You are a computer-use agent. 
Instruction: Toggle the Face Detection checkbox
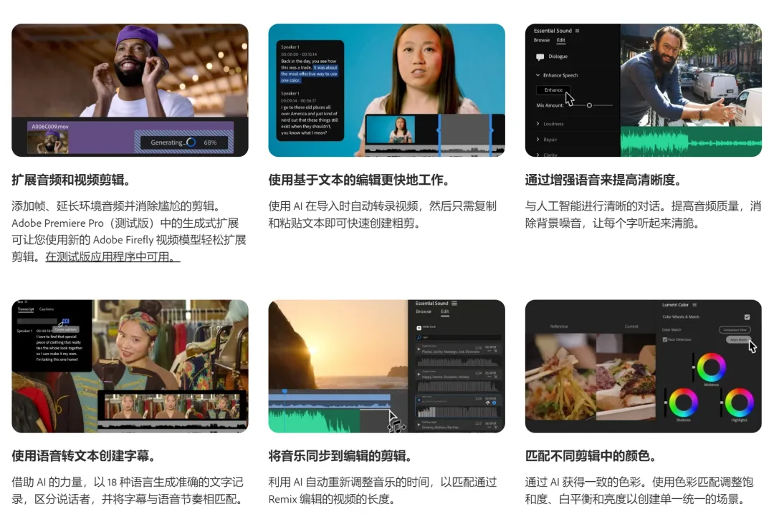pos(665,339)
